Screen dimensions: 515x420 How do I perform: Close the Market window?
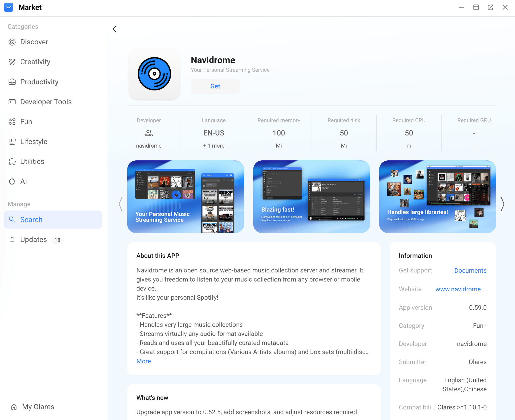(x=505, y=7)
